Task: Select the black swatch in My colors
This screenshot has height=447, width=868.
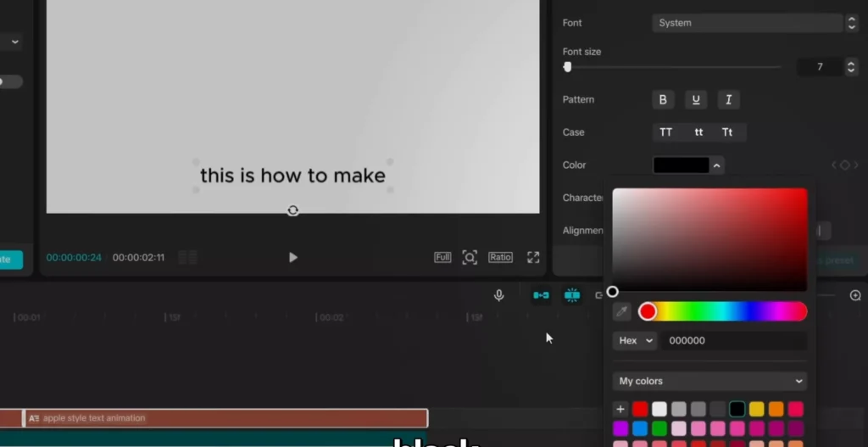Action: tap(737, 410)
